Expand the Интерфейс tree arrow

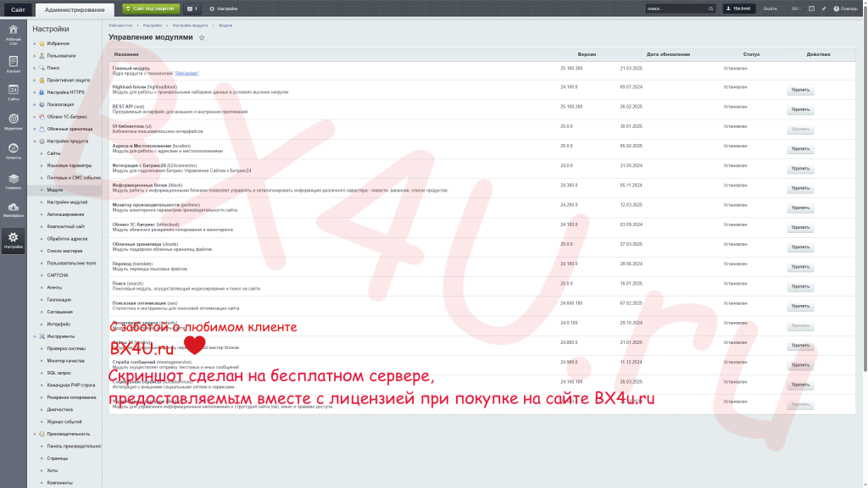click(x=42, y=324)
